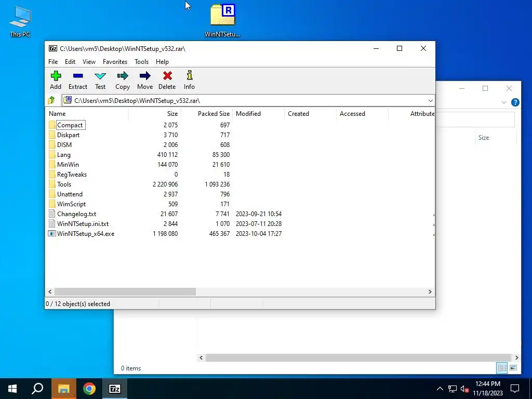The width and height of the screenshot is (532, 399).
Task: Select the Tools folder icon
Action: pos(52,184)
